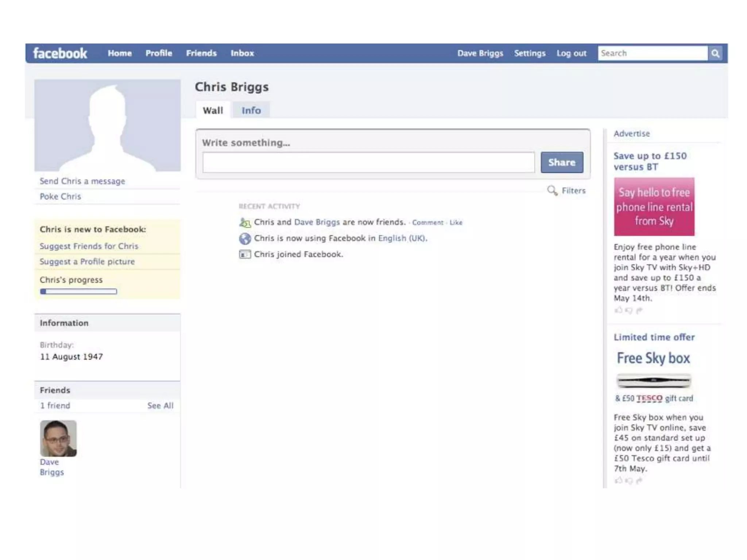Click thumbs up on Free Sky box ad
Image resolution: width=747 pixels, height=560 pixels.
point(618,481)
